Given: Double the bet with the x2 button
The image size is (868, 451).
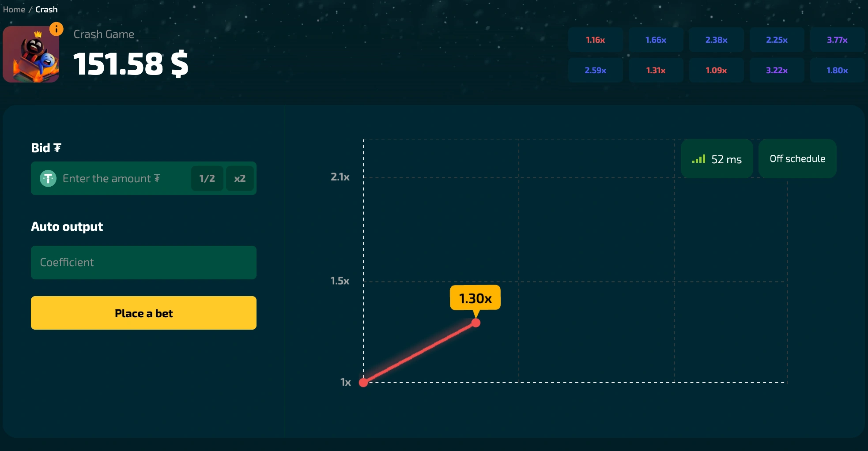Looking at the screenshot, I should [240, 178].
